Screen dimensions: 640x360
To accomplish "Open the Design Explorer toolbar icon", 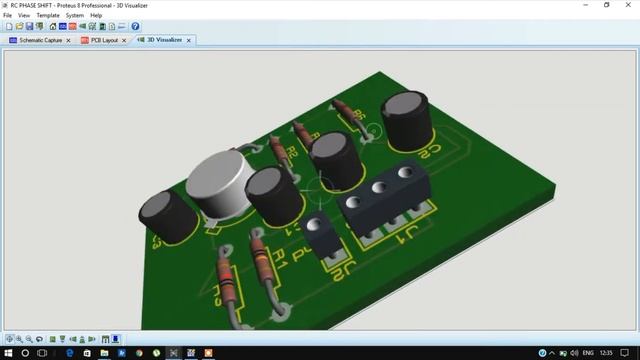I will tap(102, 27).
